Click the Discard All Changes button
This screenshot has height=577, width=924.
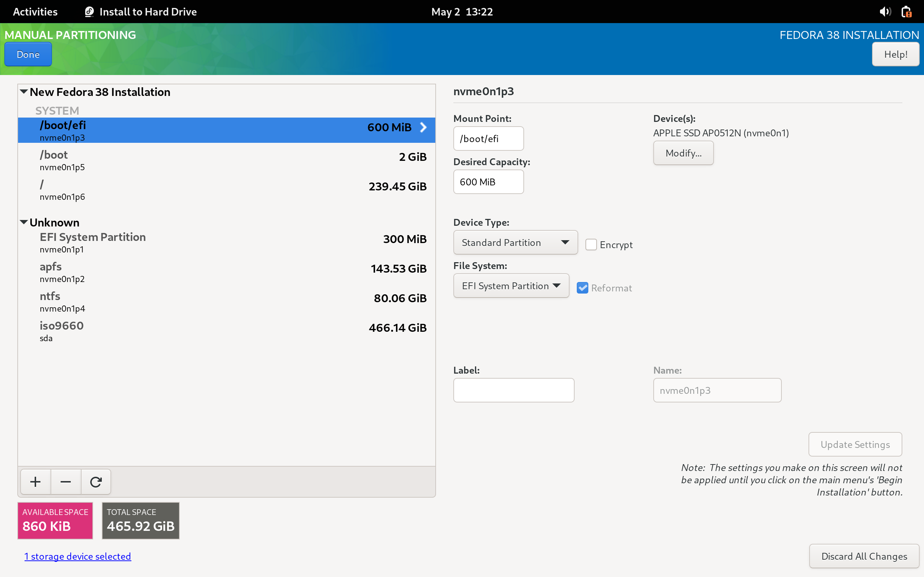863,556
